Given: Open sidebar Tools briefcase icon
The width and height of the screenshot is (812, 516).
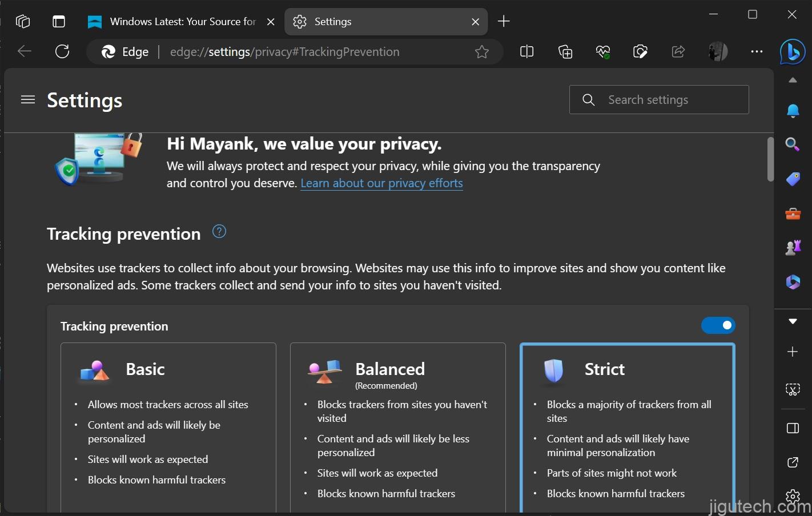Looking at the screenshot, I should tap(793, 214).
